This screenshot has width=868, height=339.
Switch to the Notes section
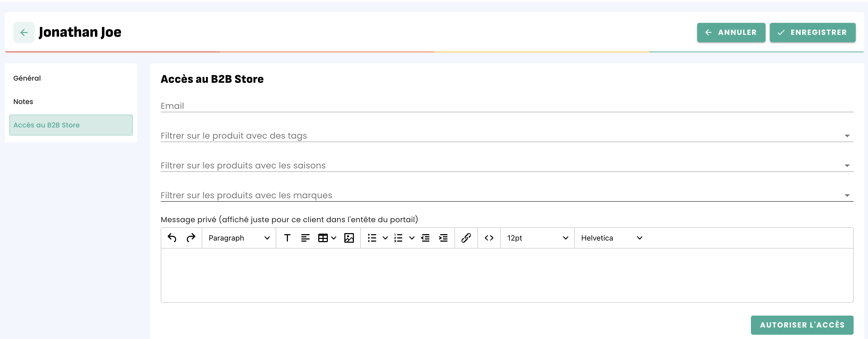pyautogui.click(x=23, y=102)
